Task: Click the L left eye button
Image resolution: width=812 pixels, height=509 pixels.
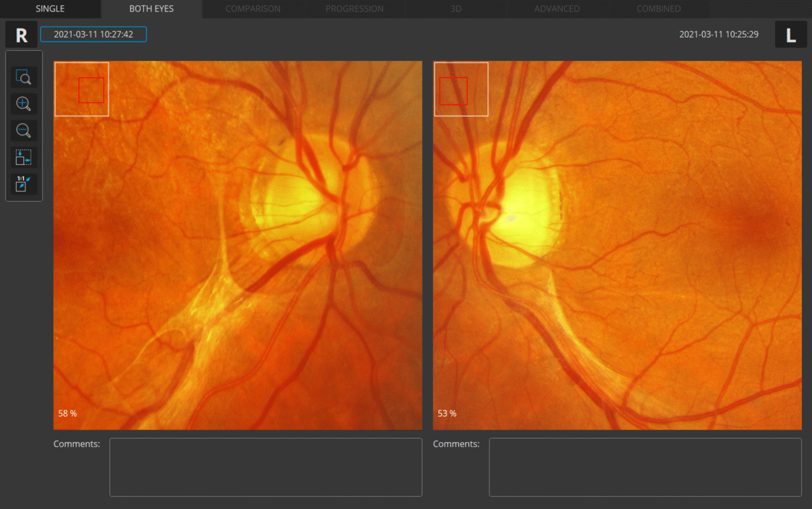Action: (x=791, y=34)
